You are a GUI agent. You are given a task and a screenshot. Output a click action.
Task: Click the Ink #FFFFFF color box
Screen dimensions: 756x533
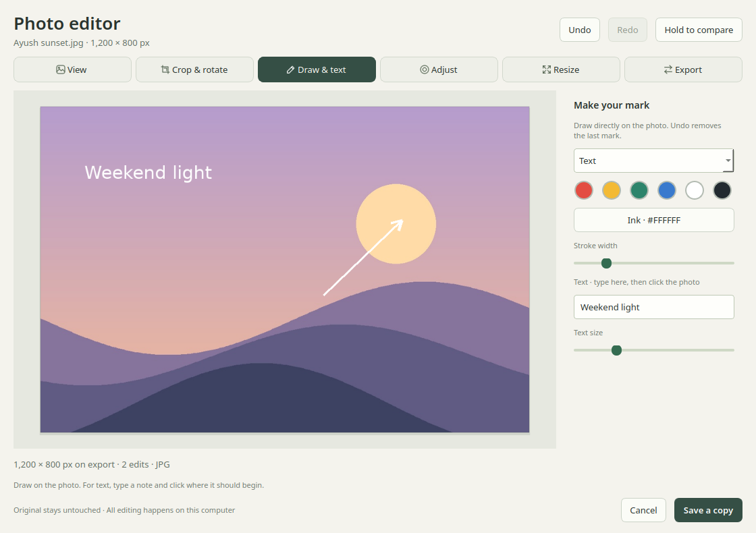pos(654,220)
